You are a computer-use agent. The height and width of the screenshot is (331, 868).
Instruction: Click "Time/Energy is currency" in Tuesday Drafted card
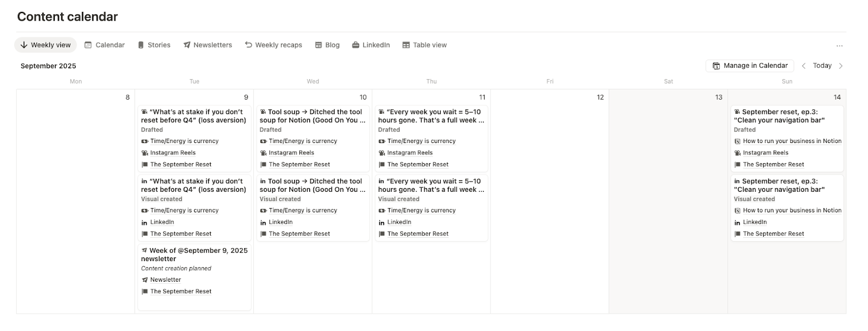[184, 141]
